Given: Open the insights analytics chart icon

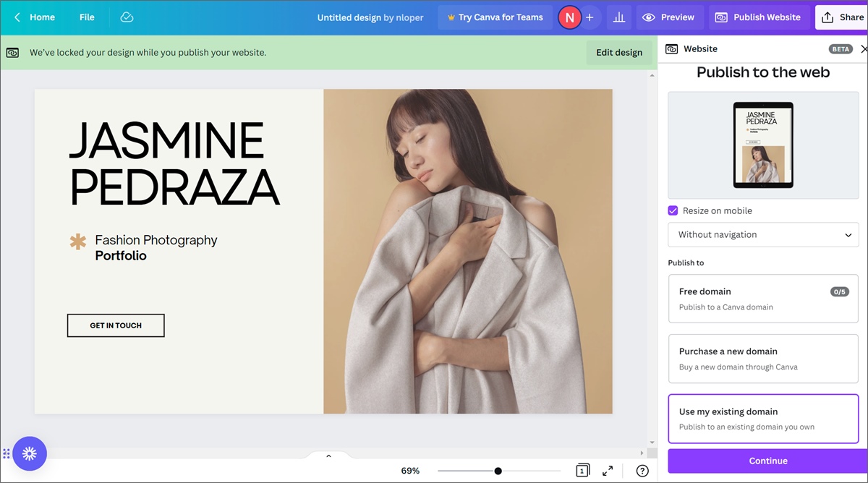Looking at the screenshot, I should 618,17.
